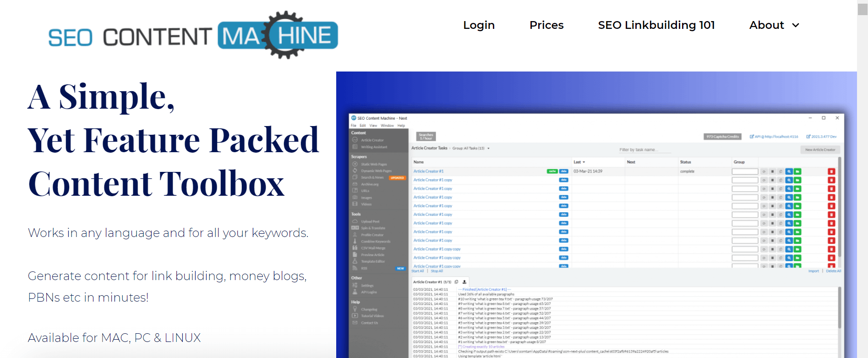Open the Search & News scraper
The image size is (868, 358).
click(372, 177)
